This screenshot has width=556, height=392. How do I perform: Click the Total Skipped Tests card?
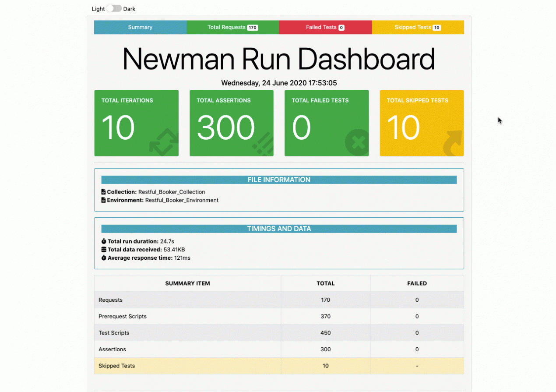(x=422, y=123)
